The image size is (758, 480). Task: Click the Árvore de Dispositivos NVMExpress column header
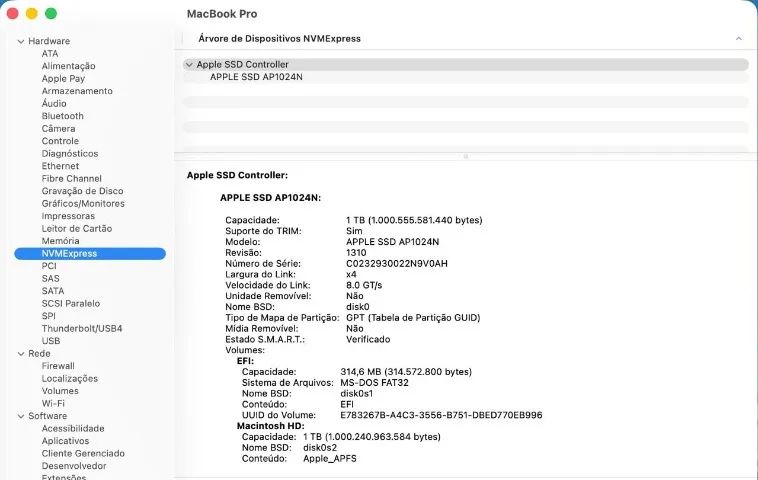[279, 39]
